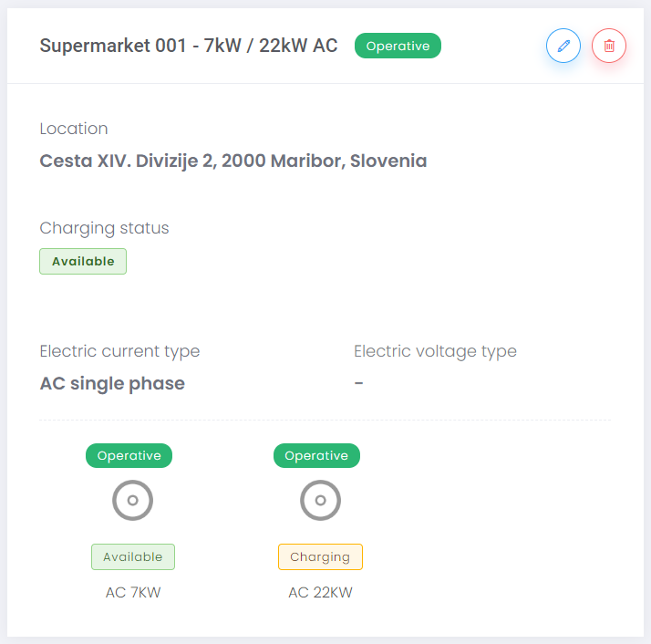Click the AC 7KW connector label

[x=133, y=592]
